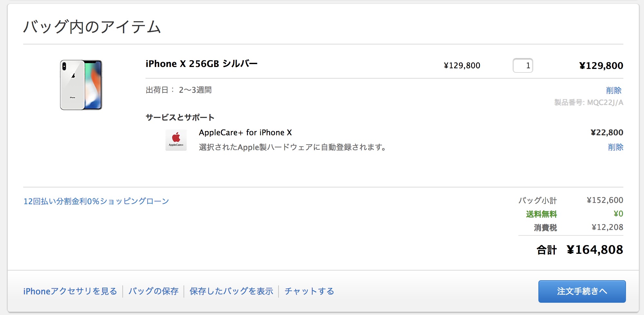The width and height of the screenshot is (644, 315).
Task: Click the quantity field showing 1
Action: (523, 65)
